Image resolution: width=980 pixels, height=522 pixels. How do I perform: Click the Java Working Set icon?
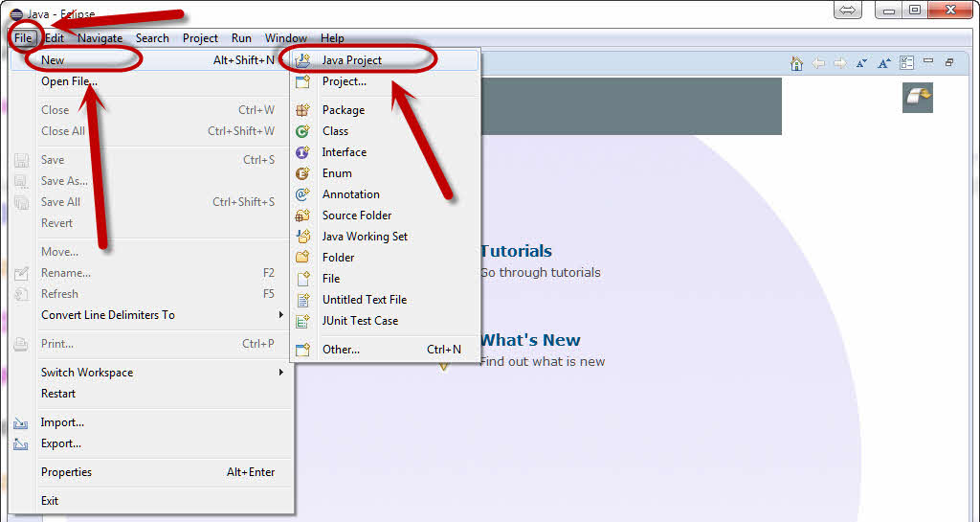303,237
